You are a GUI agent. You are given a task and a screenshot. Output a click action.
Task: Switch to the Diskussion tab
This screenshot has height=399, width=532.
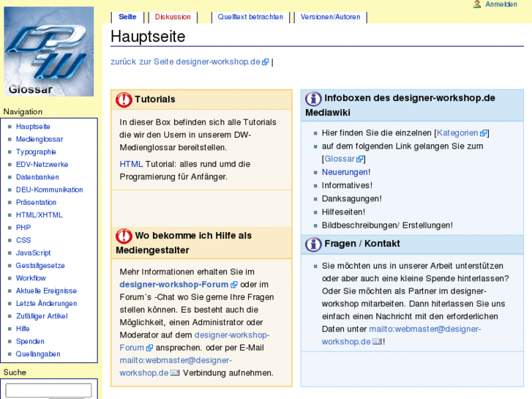[173, 17]
